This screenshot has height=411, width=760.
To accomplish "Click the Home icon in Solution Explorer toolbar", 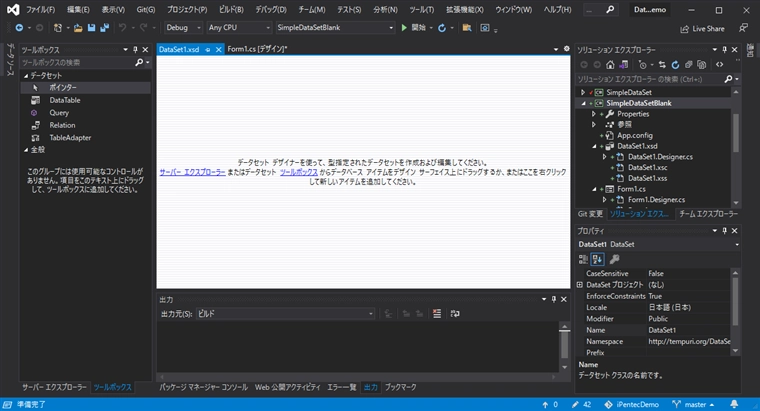I will [x=610, y=64].
